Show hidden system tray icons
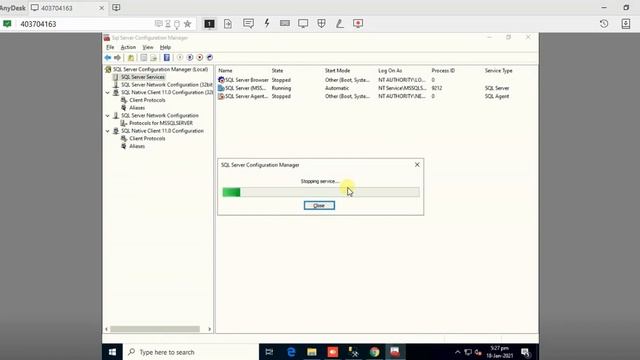Image resolution: width=640 pixels, height=360 pixels. pos(458,352)
